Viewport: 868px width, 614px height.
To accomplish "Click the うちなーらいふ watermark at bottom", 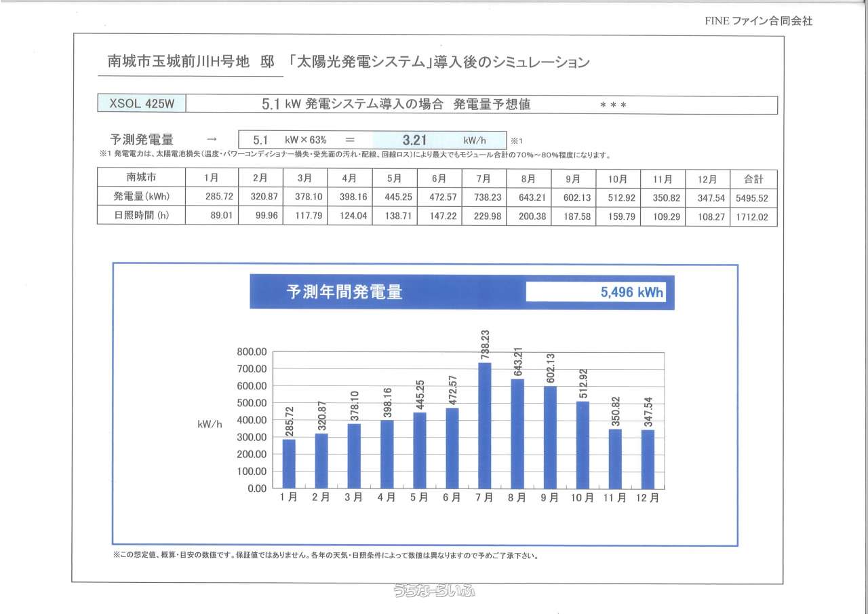I will (x=435, y=590).
